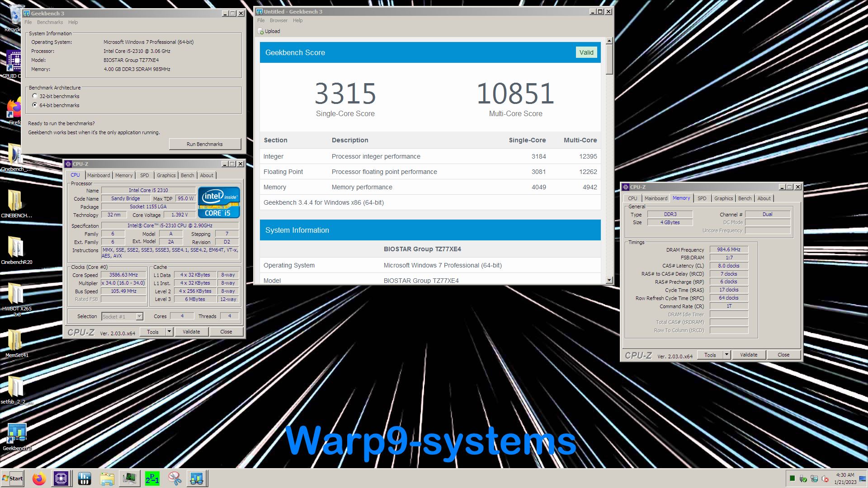
Task: Switch to Mainboard tab in left CPU-Z
Action: [99, 175]
